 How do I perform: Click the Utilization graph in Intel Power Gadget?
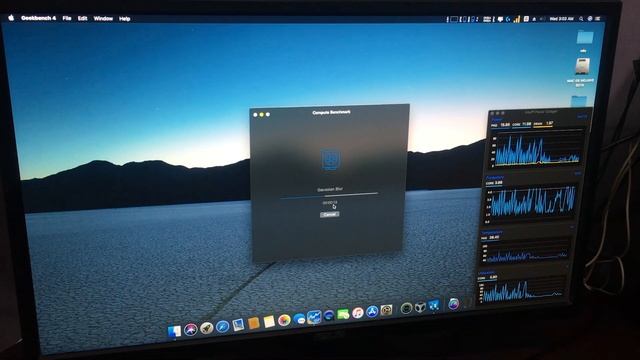point(521,290)
